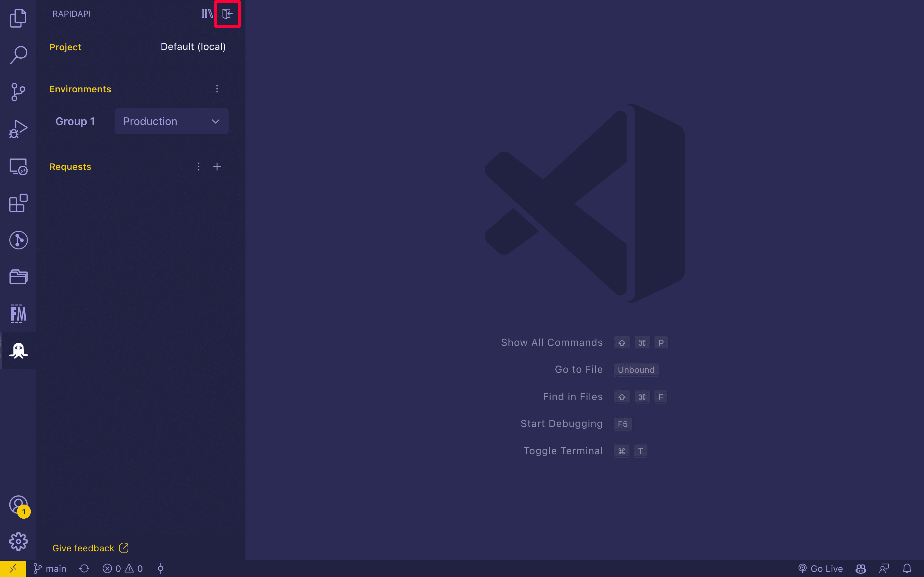Select the Source Control icon

[18, 92]
